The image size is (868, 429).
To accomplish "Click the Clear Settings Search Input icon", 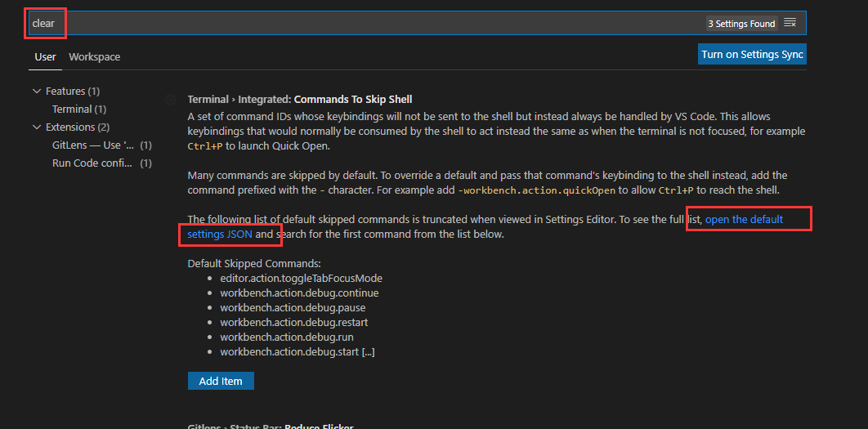I will (x=790, y=23).
